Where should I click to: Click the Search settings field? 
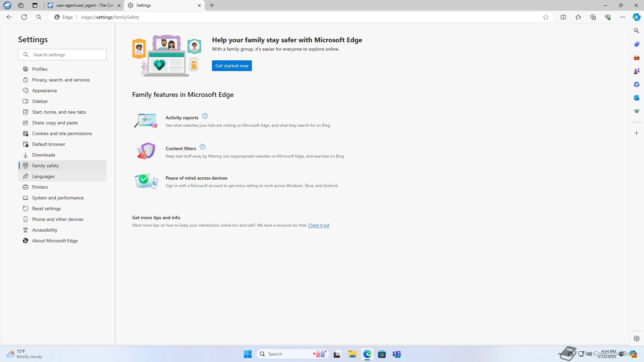(62, 55)
